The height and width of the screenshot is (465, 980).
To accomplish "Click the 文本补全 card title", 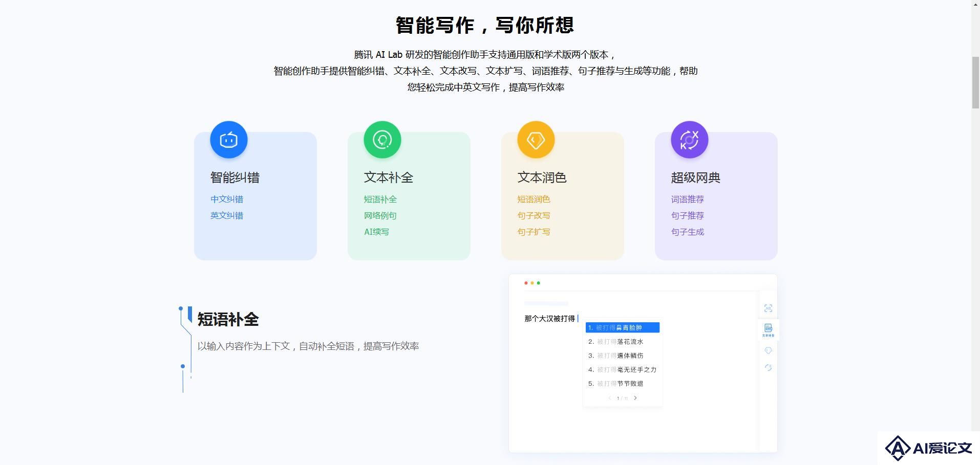I will point(389,178).
